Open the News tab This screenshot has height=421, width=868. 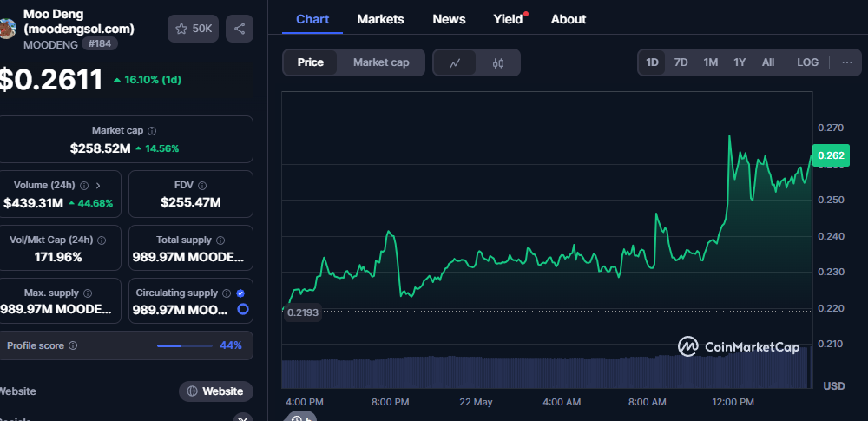[449, 19]
